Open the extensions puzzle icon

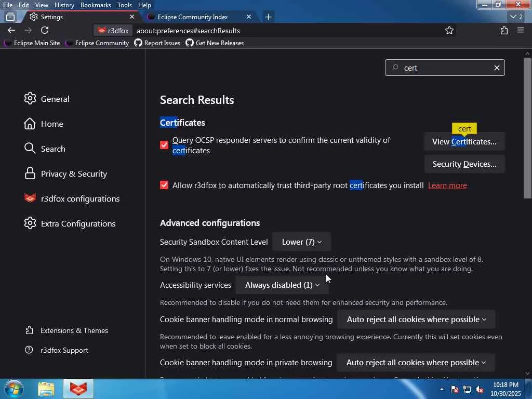pos(504,31)
